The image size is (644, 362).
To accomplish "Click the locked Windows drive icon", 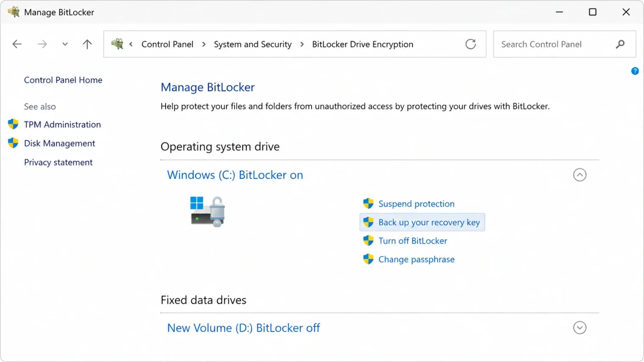I will coord(207,211).
